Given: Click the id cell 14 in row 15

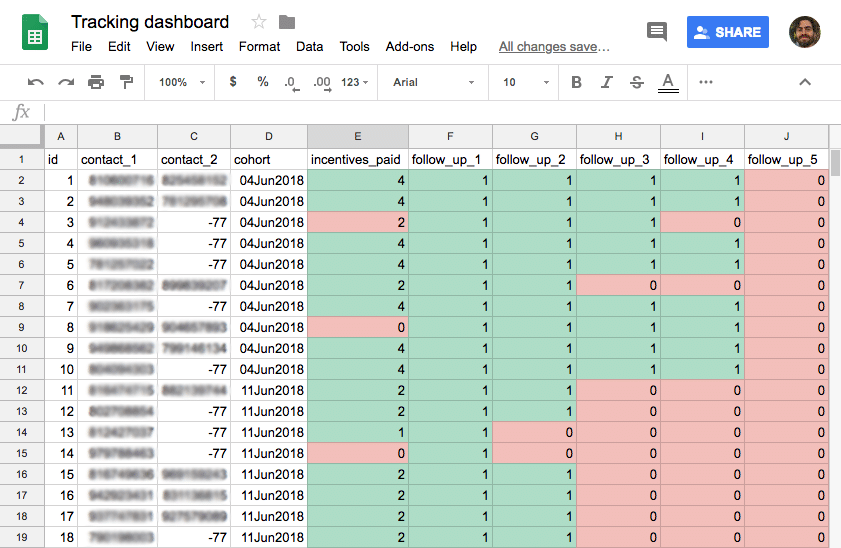Looking at the screenshot, I should pyautogui.click(x=61, y=453).
